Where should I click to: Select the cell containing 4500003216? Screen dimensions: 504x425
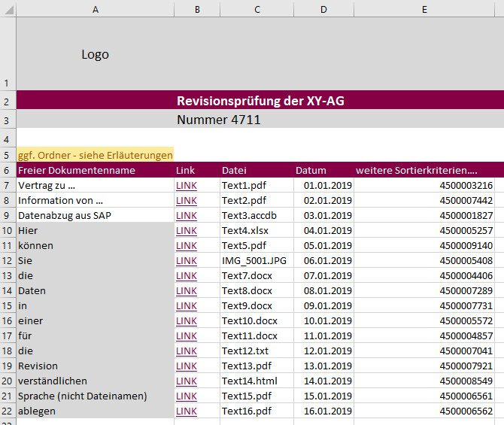pos(425,186)
